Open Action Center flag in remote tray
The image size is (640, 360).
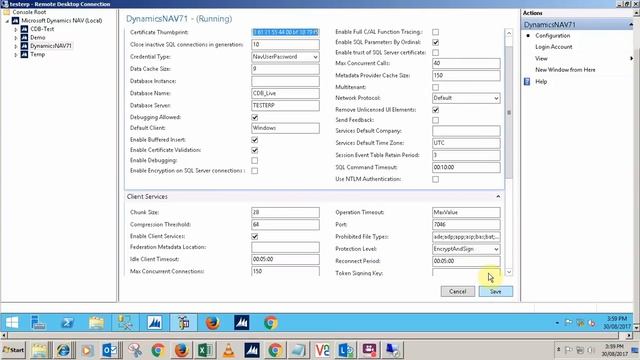click(x=568, y=323)
